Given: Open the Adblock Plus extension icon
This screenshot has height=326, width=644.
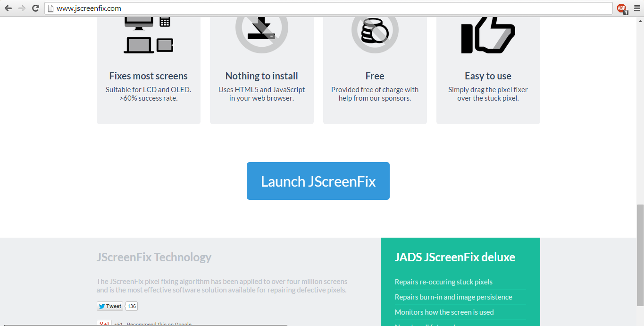Looking at the screenshot, I should tap(622, 9).
